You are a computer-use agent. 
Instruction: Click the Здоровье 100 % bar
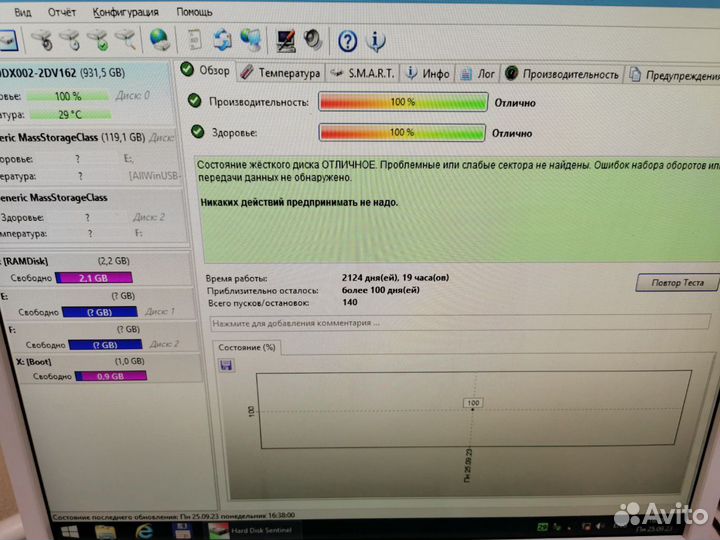pyautogui.click(x=402, y=133)
